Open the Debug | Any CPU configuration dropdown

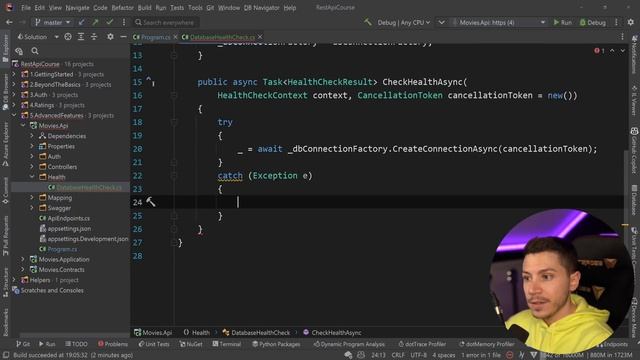tap(403, 22)
